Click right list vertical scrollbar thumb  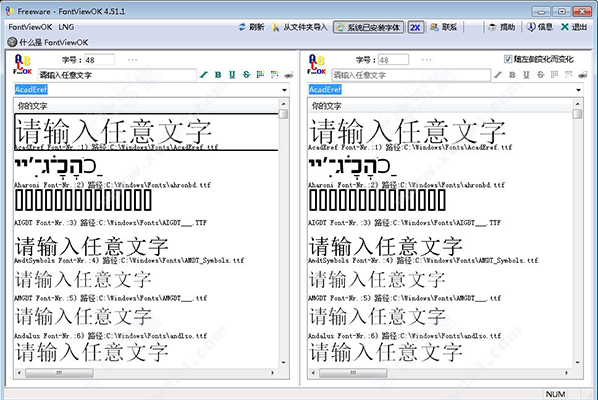tap(577, 114)
